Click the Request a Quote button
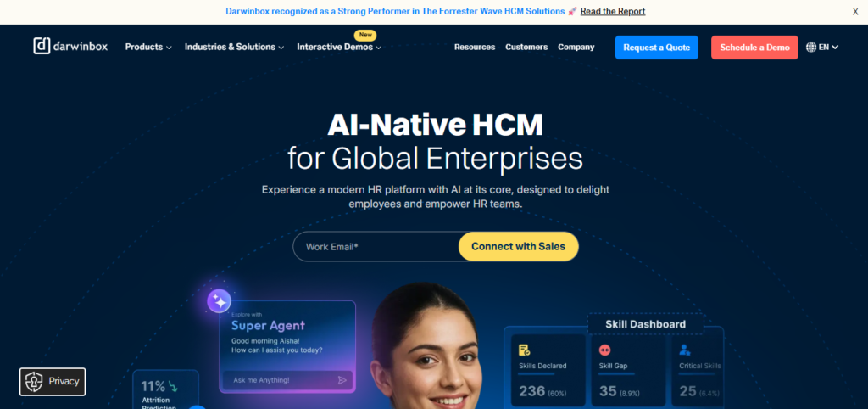This screenshot has width=868, height=409. (657, 48)
